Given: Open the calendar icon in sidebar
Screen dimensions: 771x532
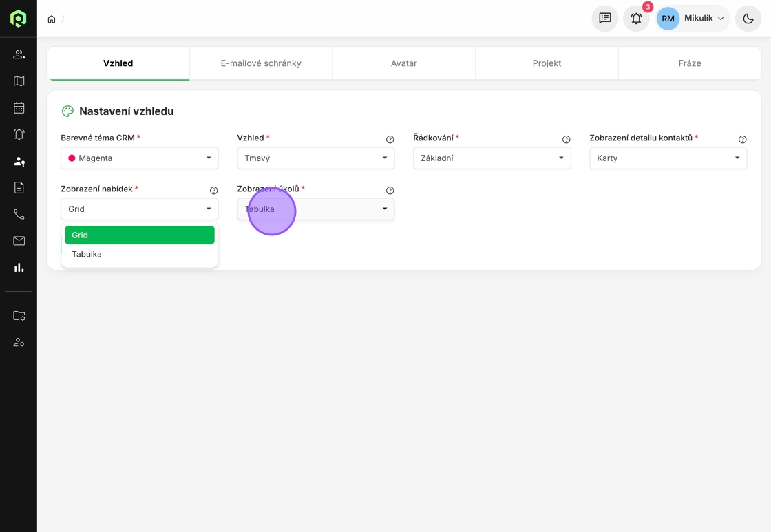Looking at the screenshot, I should tap(19, 108).
